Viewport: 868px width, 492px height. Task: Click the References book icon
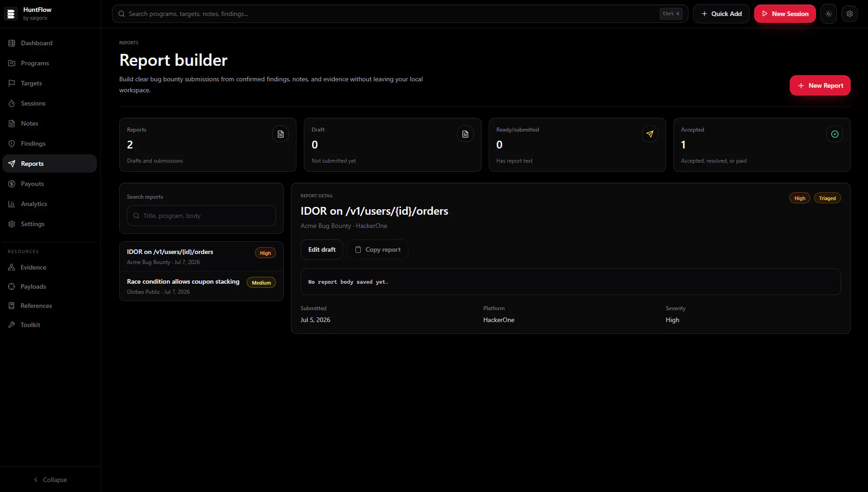(x=11, y=306)
